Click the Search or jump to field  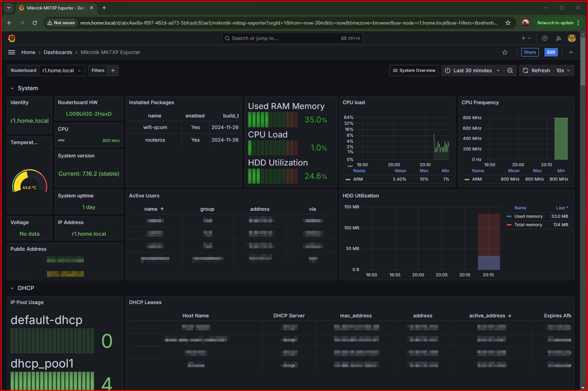(292, 38)
